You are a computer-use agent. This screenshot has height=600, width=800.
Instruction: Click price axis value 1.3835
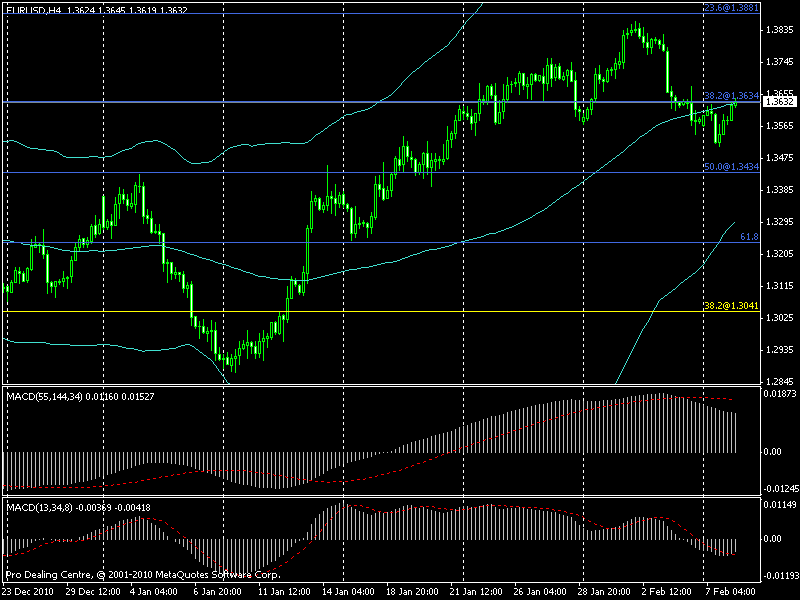click(x=780, y=30)
